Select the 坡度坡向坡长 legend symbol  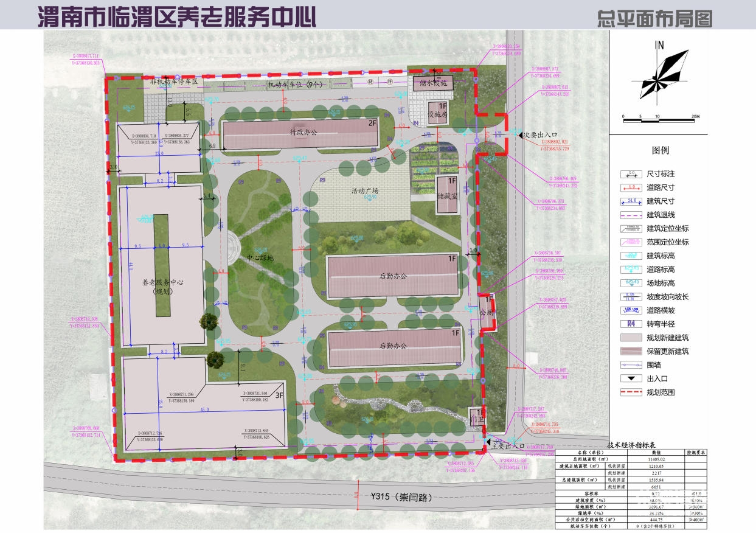631,297
